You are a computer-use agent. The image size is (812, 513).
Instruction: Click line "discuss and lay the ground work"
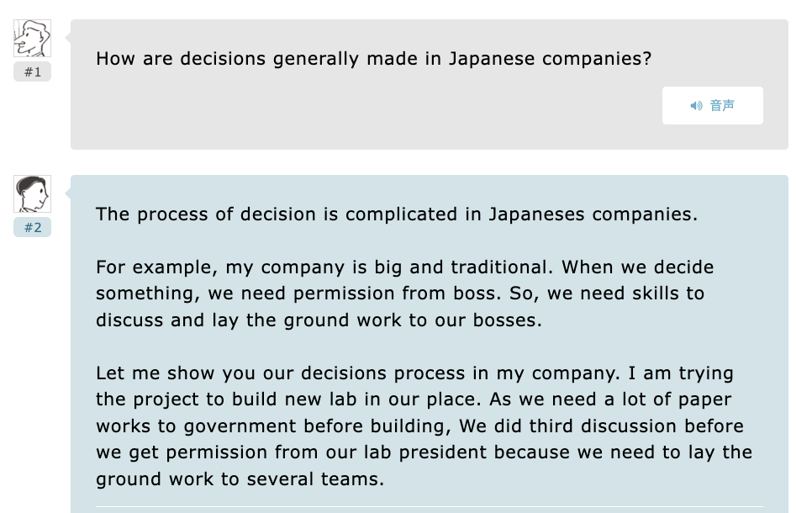pos(319,320)
